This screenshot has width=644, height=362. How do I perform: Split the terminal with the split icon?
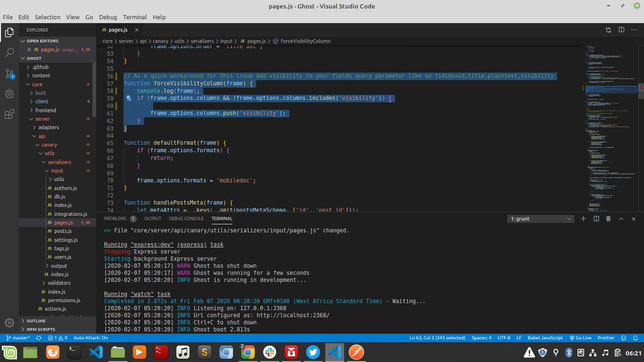(596, 219)
